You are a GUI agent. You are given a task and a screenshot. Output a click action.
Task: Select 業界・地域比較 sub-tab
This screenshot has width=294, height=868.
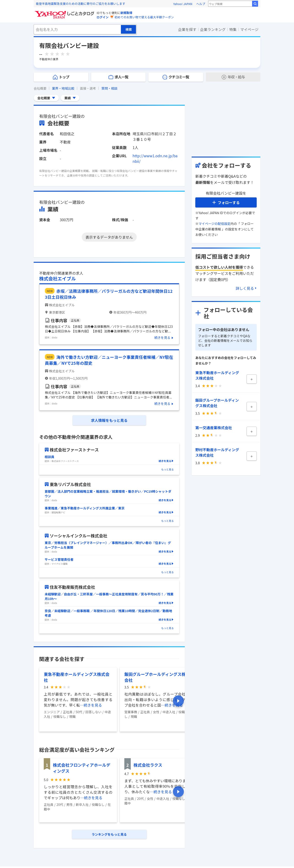63,89
